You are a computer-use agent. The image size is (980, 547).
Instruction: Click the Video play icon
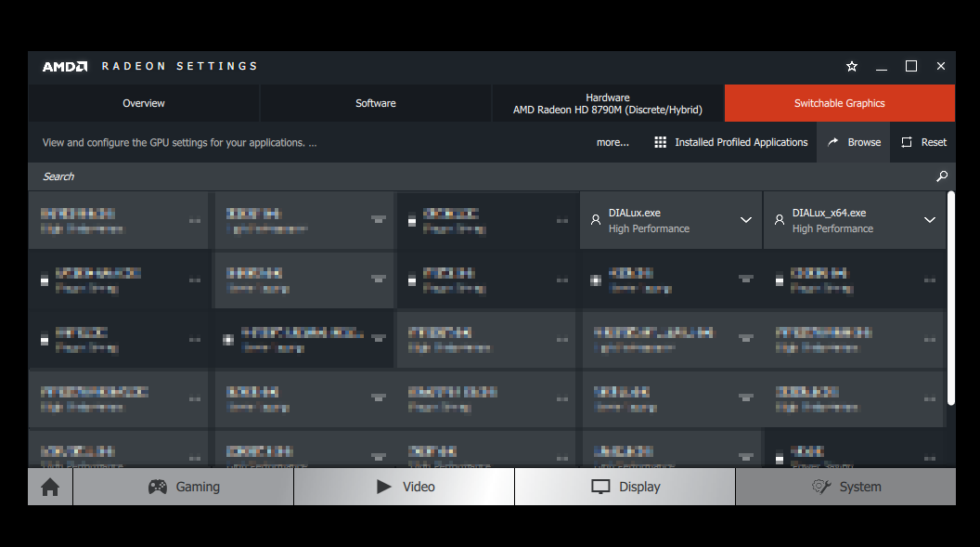coord(384,487)
